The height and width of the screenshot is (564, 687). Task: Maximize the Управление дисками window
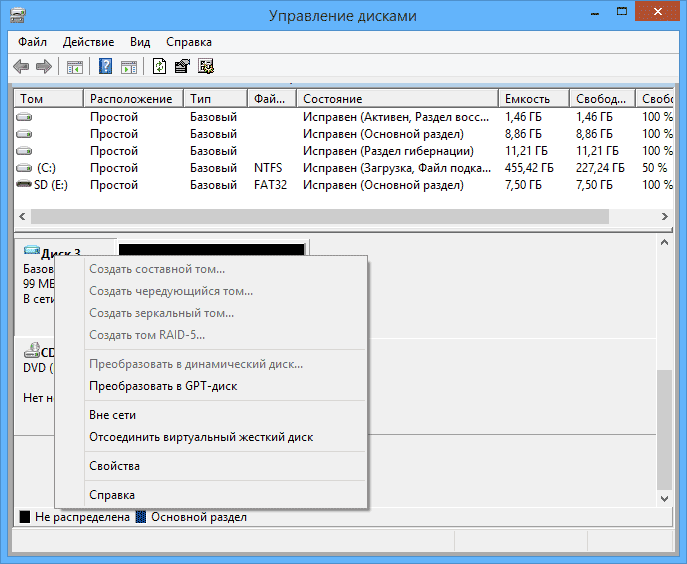[622, 12]
